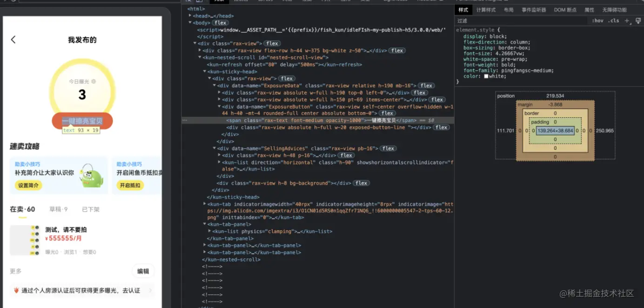644x308 pixels.
Task: Expand the kun-tab element node
Action: tap(205, 204)
